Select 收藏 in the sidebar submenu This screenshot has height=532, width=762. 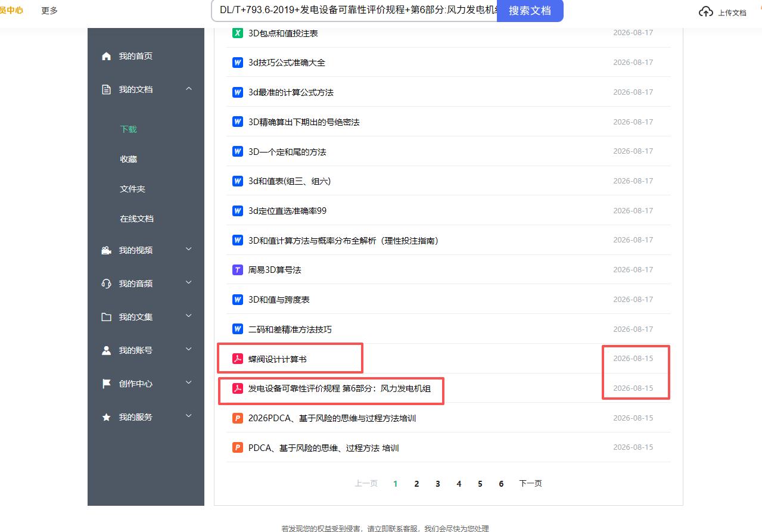pos(129,159)
